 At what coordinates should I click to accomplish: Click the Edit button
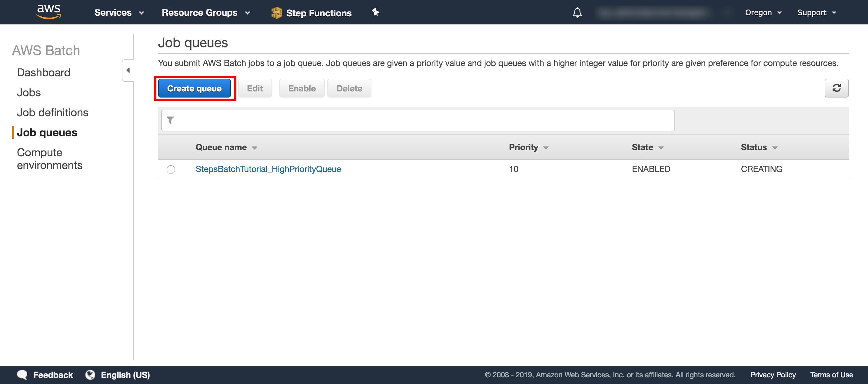click(255, 88)
